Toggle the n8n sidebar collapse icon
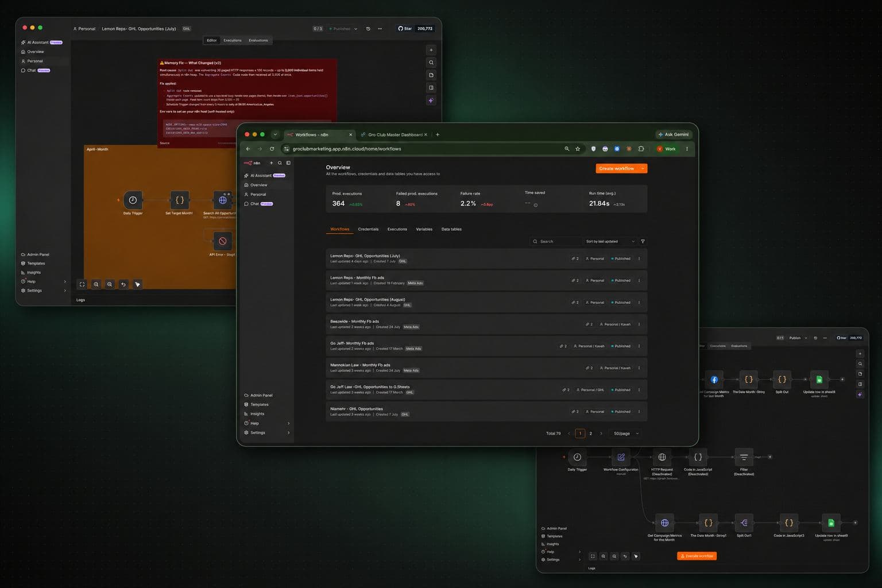The width and height of the screenshot is (882, 588). point(288,163)
